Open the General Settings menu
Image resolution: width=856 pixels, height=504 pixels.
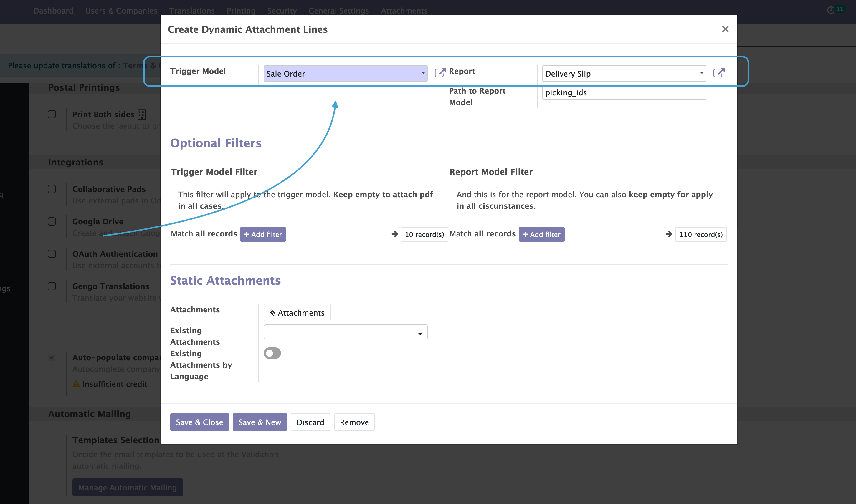point(338,11)
